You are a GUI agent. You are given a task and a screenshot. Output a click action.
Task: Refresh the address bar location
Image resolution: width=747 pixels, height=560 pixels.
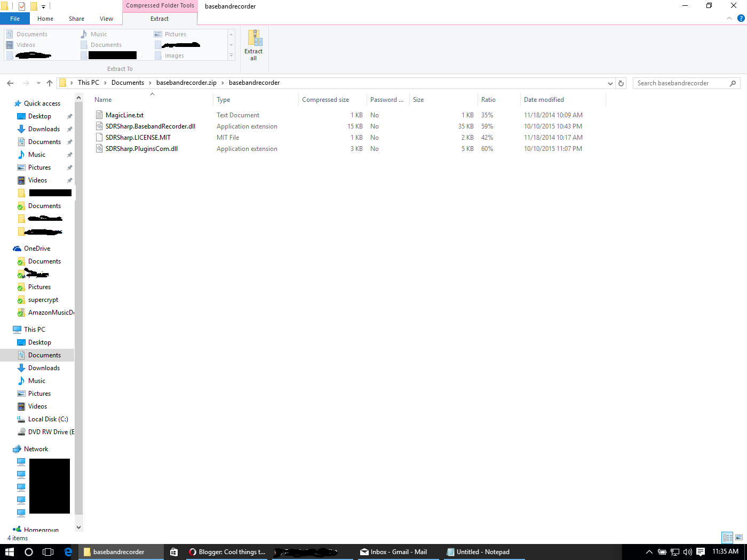(x=621, y=83)
